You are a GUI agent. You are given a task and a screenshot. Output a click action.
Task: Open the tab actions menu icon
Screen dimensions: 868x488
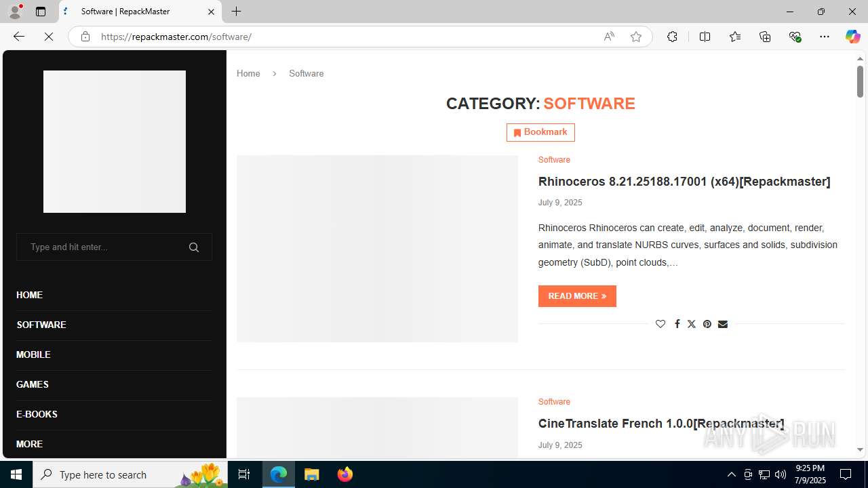pos(41,12)
